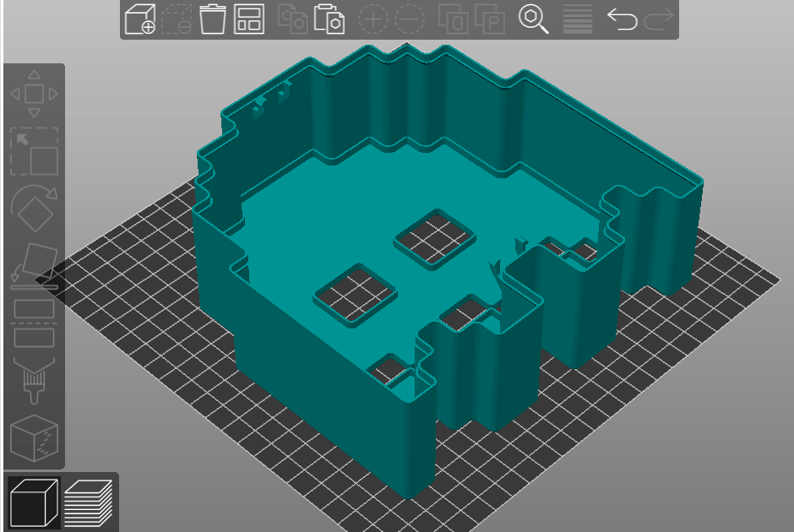The width and height of the screenshot is (794, 532).
Task: Undo the last action with the arrow icon
Action: pyautogui.click(x=622, y=19)
